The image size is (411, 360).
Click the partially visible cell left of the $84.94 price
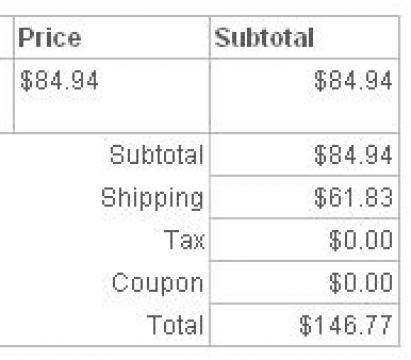click(x=7, y=96)
